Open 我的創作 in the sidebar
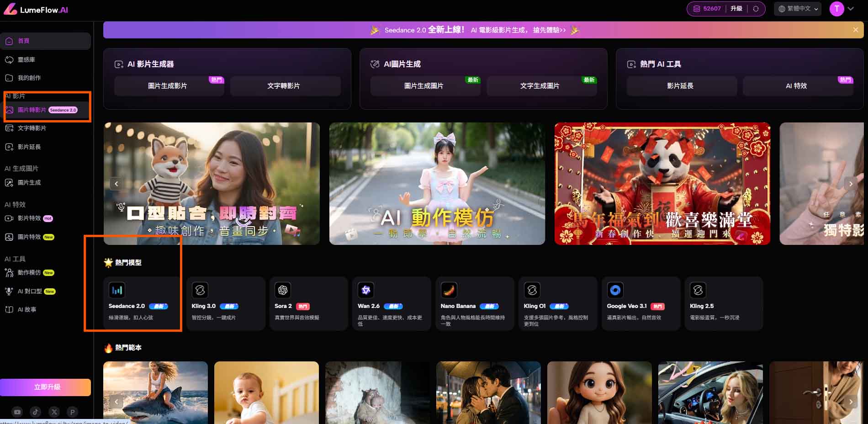This screenshot has width=868, height=424. (x=30, y=78)
